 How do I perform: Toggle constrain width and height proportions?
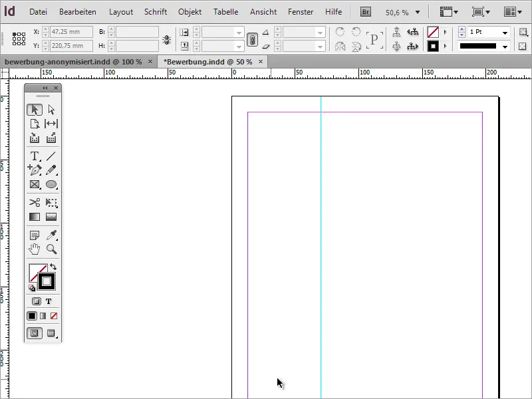pos(166,40)
